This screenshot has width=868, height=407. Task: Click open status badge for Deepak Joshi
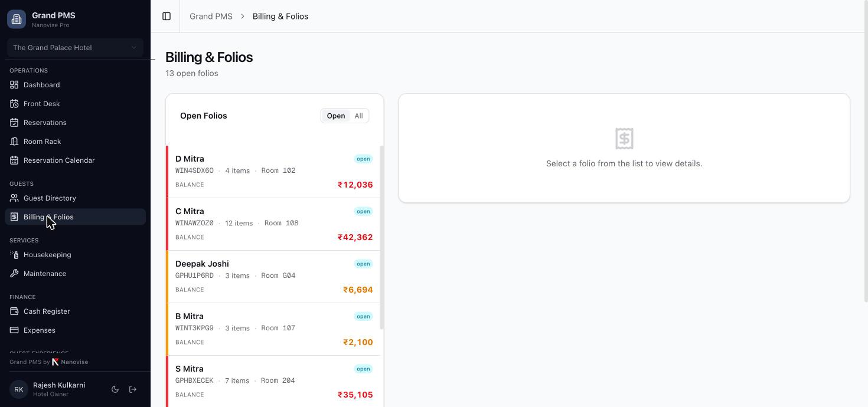[363, 264]
